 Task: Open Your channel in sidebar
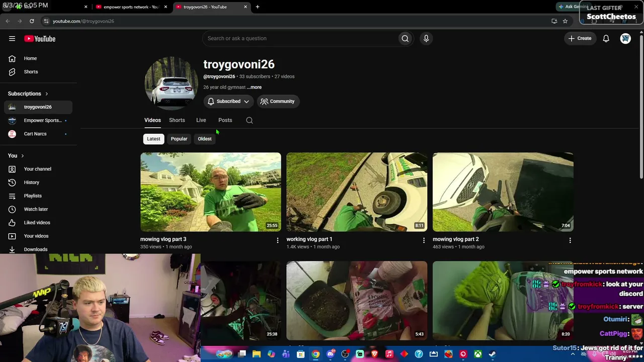(x=38, y=169)
